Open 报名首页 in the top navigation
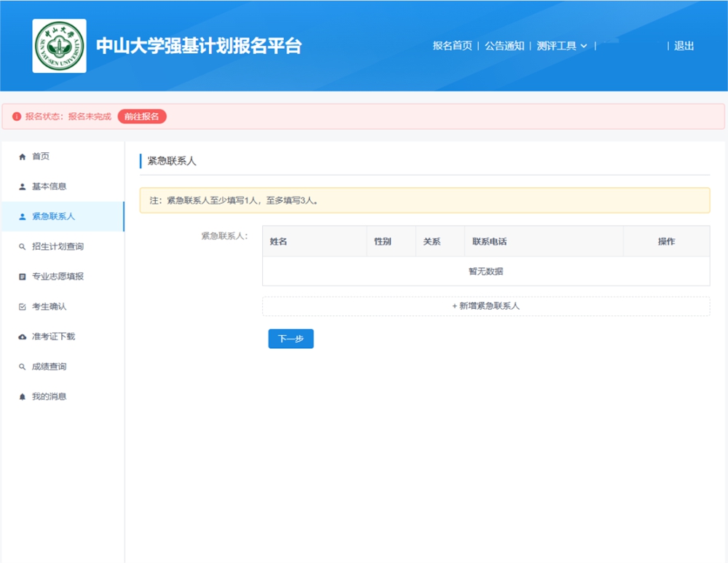 click(452, 46)
